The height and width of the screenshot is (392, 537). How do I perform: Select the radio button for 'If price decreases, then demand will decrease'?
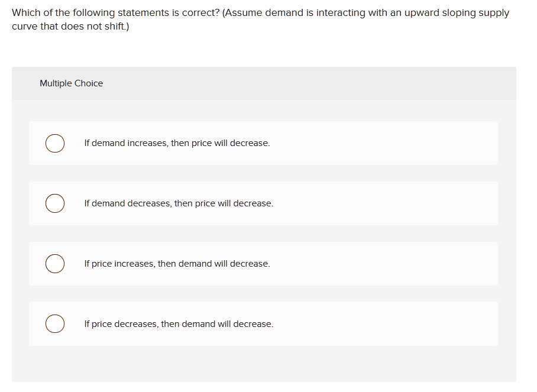[x=55, y=324]
